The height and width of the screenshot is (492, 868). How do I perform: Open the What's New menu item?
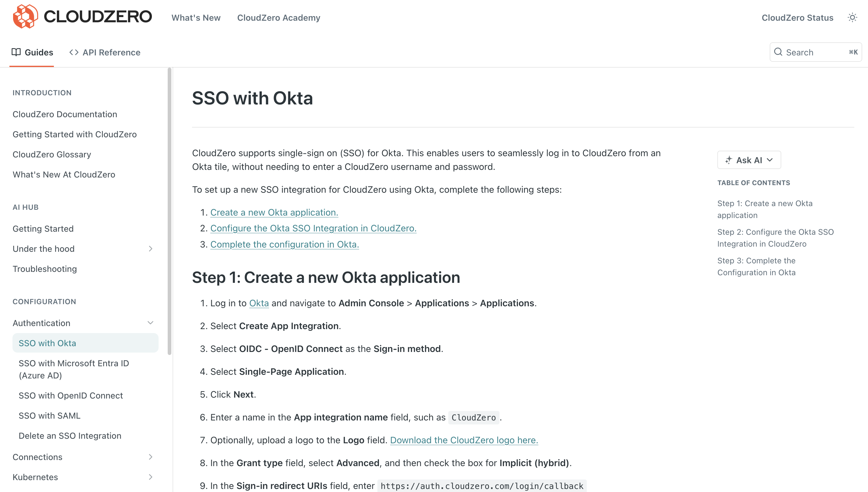click(x=196, y=18)
